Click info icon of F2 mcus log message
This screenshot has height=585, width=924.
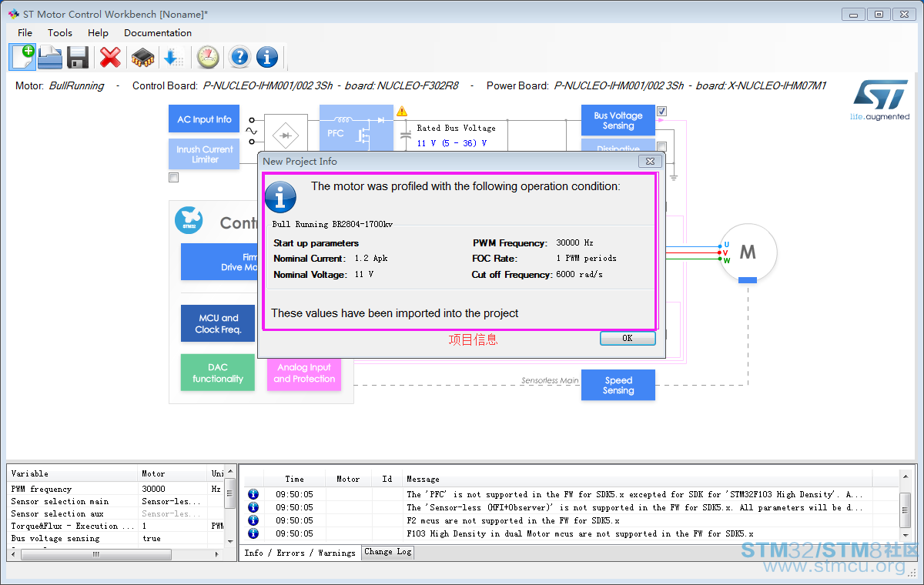click(x=253, y=520)
